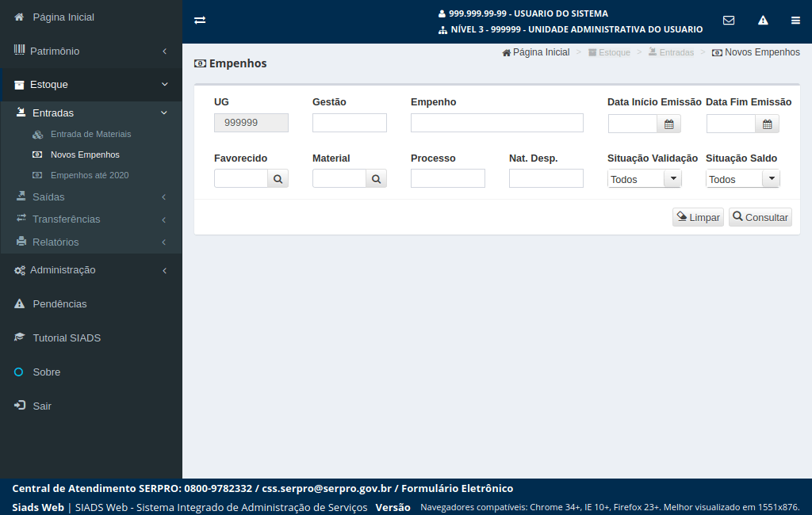Collapse Estoque menu chevron
Image resolution: width=812 pixels, height=515 pixels.
[x=165, y=84]
